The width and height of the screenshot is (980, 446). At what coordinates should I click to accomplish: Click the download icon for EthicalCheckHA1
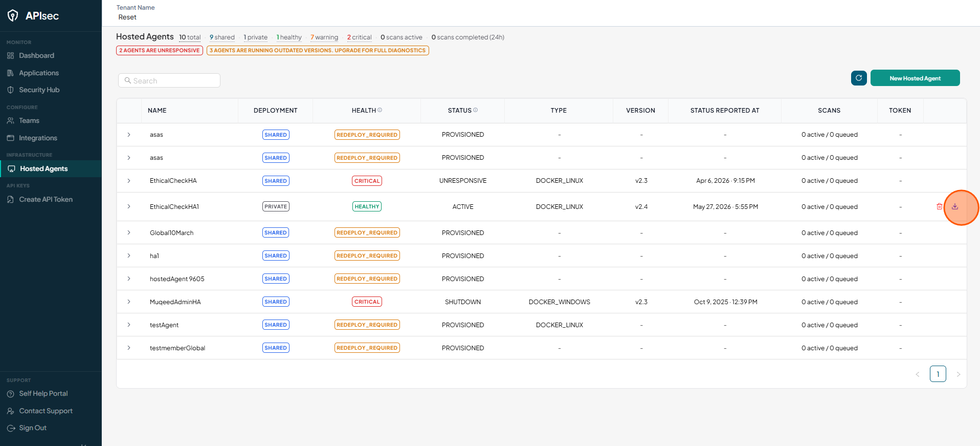954,207
